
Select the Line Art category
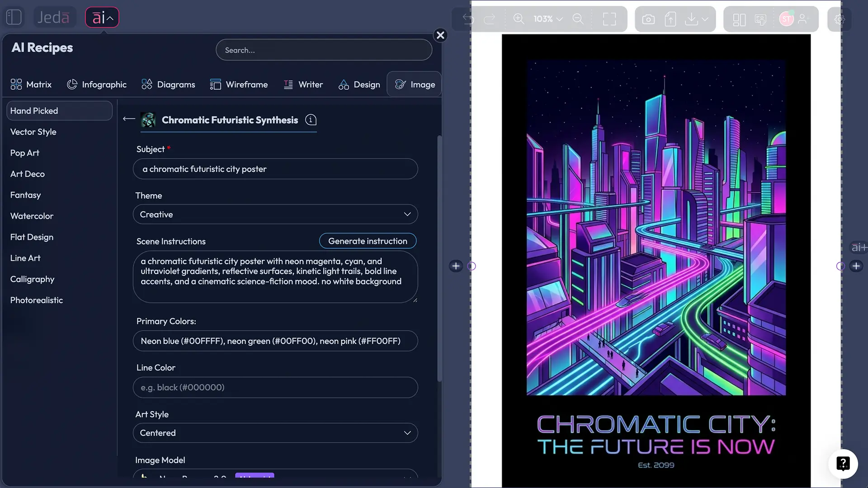[x=25, y=258]
